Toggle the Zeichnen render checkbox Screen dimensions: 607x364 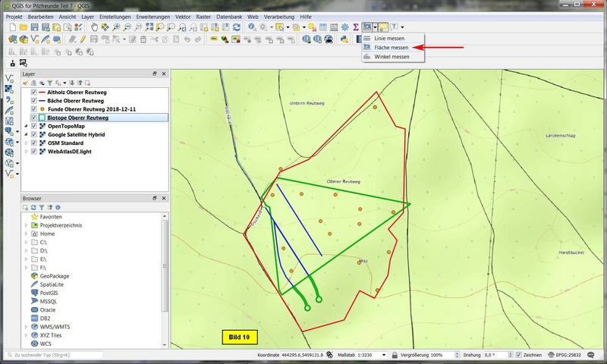click(x=518, y=355)
